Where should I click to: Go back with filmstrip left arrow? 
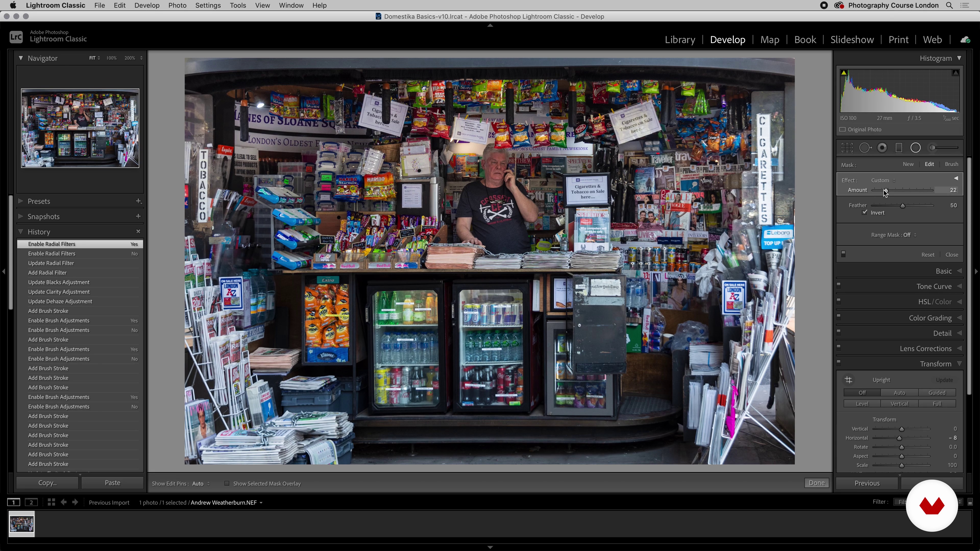coord(64,502)
